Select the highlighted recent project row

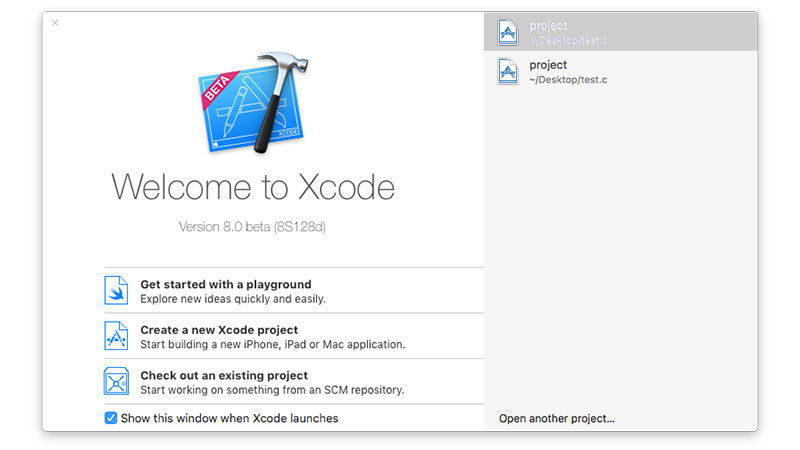point(620,32)
